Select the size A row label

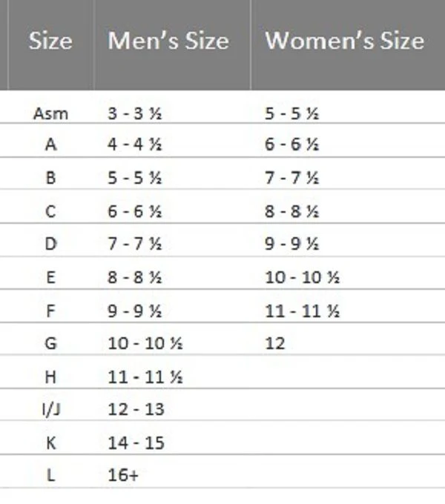pos(50,145)
